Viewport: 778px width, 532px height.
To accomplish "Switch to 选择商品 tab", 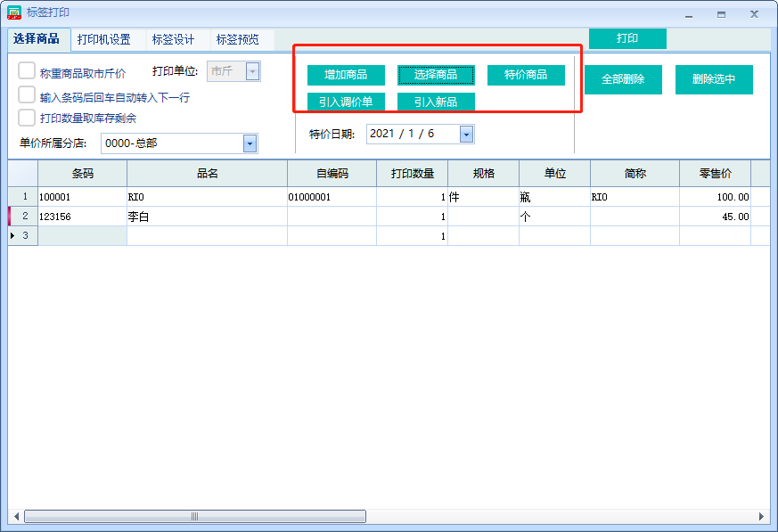I will (37, 38).
